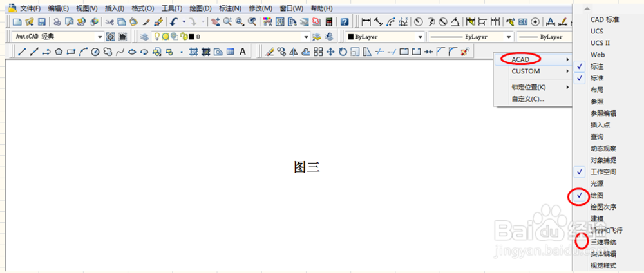644x273 pixels.
Task: Click the Plot printer icon
Action: (57, 22)
